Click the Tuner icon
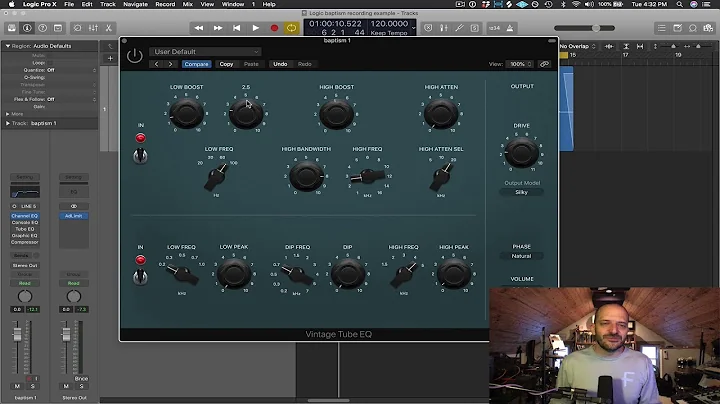The image size is (720, 404). click(459, 28)
